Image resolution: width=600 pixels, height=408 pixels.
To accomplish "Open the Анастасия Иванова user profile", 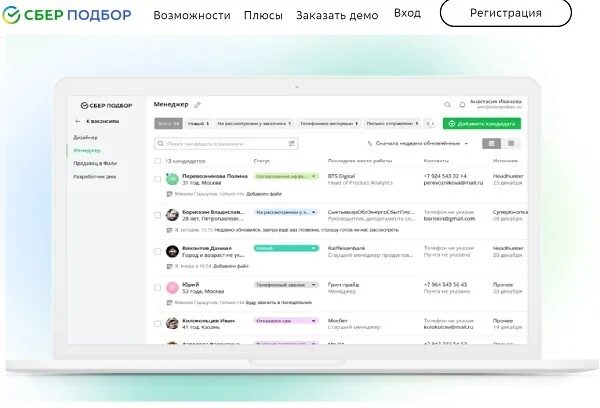I will click(496, 104).
